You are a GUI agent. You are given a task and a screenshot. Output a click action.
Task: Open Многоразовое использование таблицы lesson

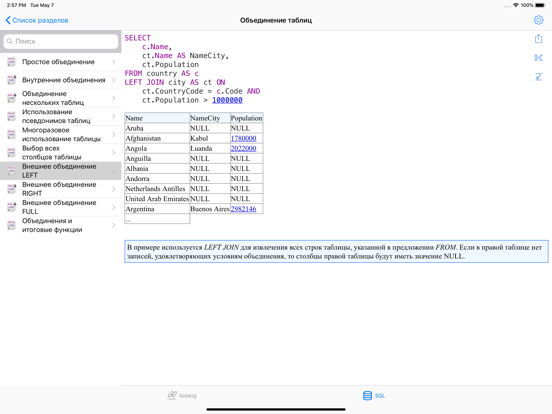coord(61,134)
